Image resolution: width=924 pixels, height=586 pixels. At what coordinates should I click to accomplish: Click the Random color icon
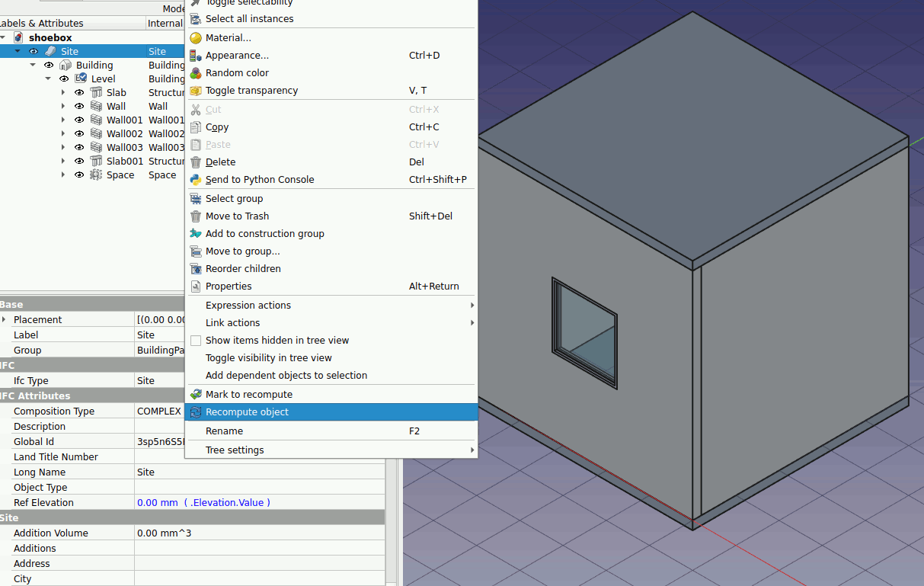196,73
